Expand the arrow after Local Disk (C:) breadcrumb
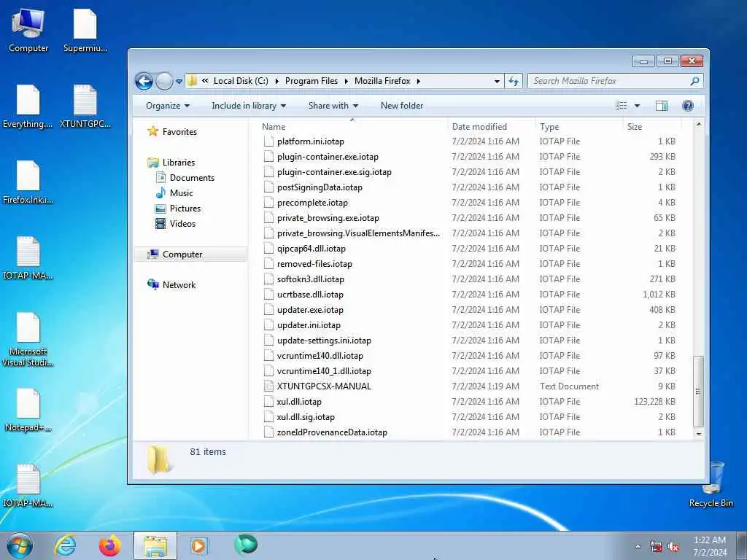The height and width of the screenshot is (560, 747). [276, 81]
